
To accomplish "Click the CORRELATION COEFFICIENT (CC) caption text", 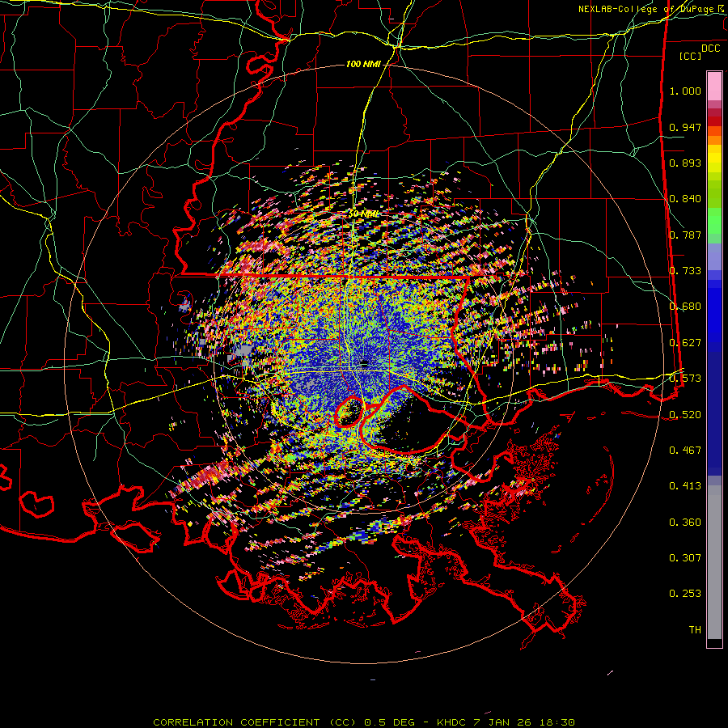I will click(255, 722).
